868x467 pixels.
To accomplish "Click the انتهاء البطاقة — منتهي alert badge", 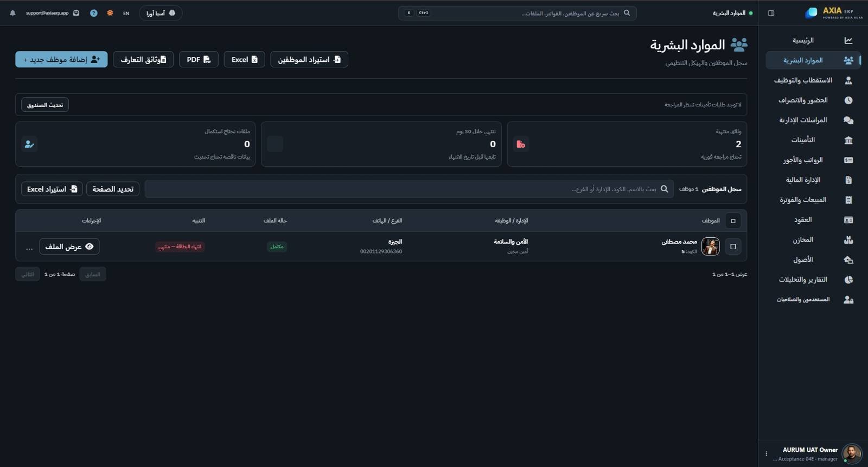I will click(x=180, y=247).
